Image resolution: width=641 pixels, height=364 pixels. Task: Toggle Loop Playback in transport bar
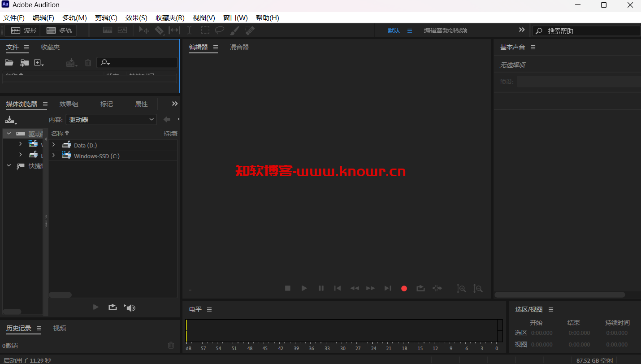[420, 288]
